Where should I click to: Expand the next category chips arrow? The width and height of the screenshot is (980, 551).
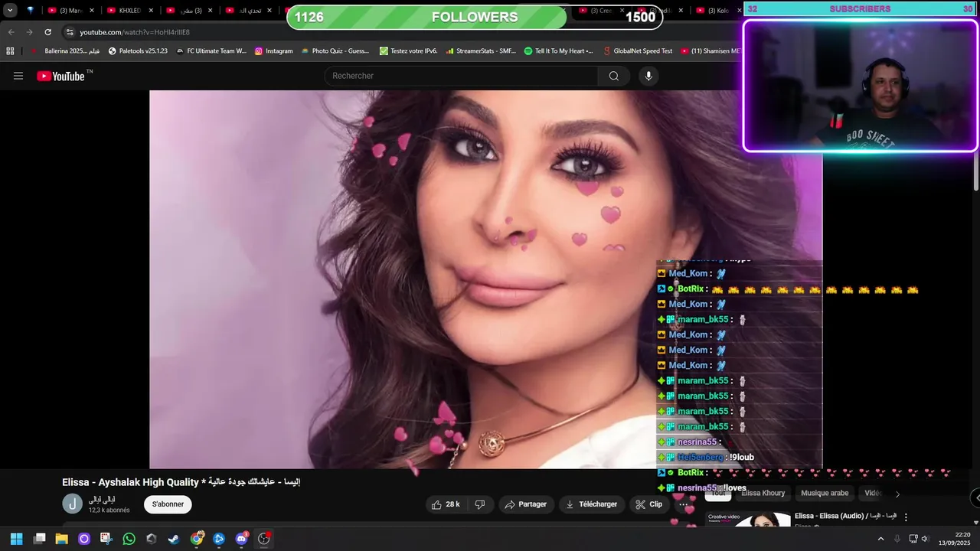click(x=897, y=494)
